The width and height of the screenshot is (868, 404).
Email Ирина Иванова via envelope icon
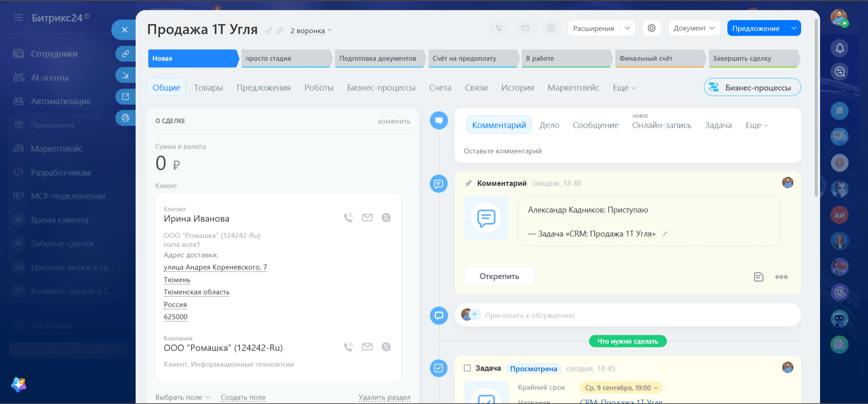367,217
